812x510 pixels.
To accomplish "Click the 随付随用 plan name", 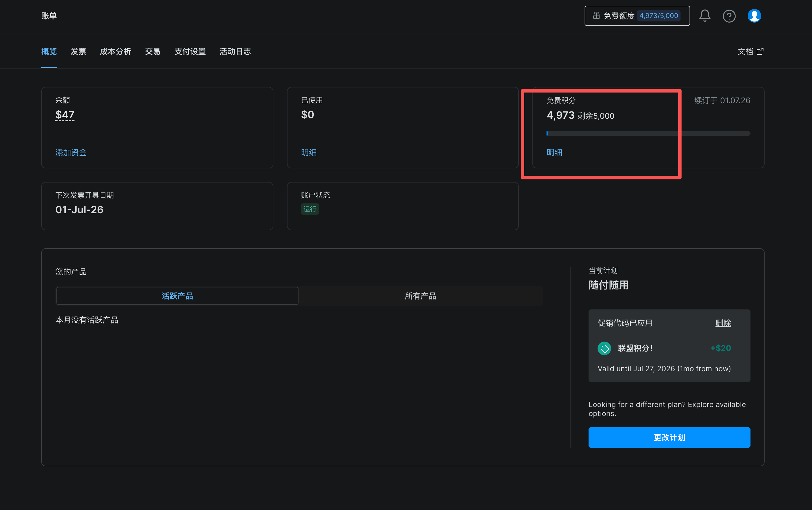I will pyautogui.click(x=609, y=285).
